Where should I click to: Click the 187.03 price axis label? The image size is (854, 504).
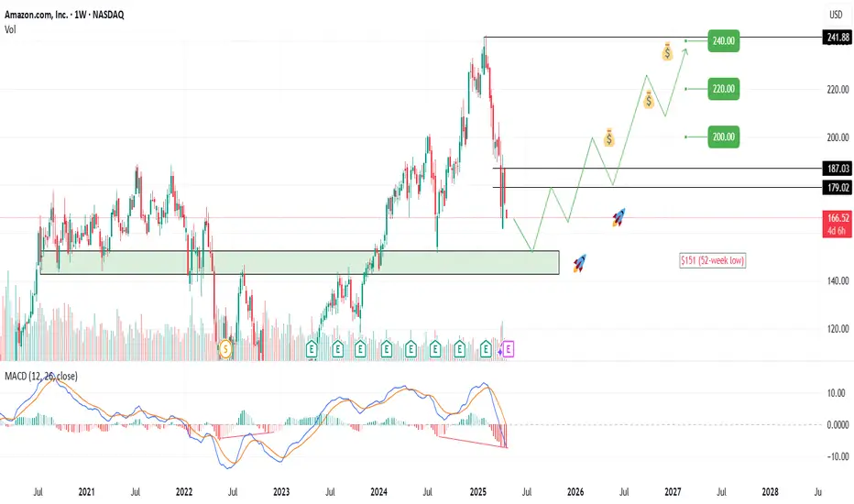point(838,169)
